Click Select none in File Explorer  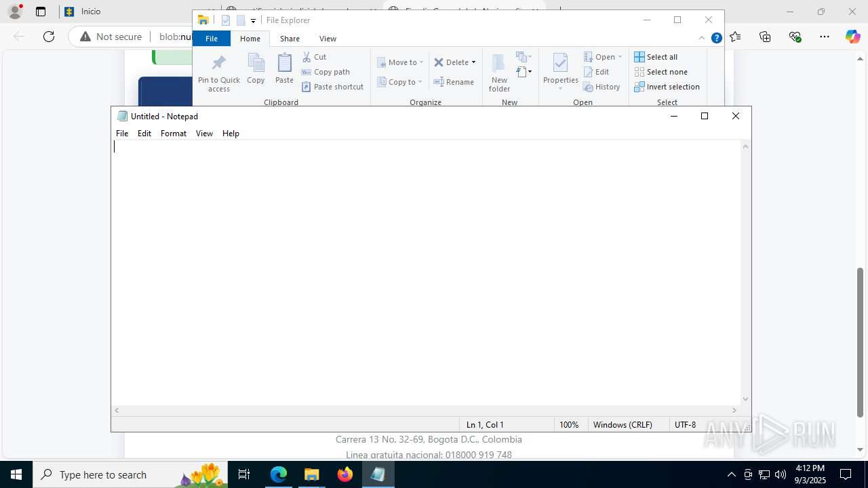coord(660,72)
